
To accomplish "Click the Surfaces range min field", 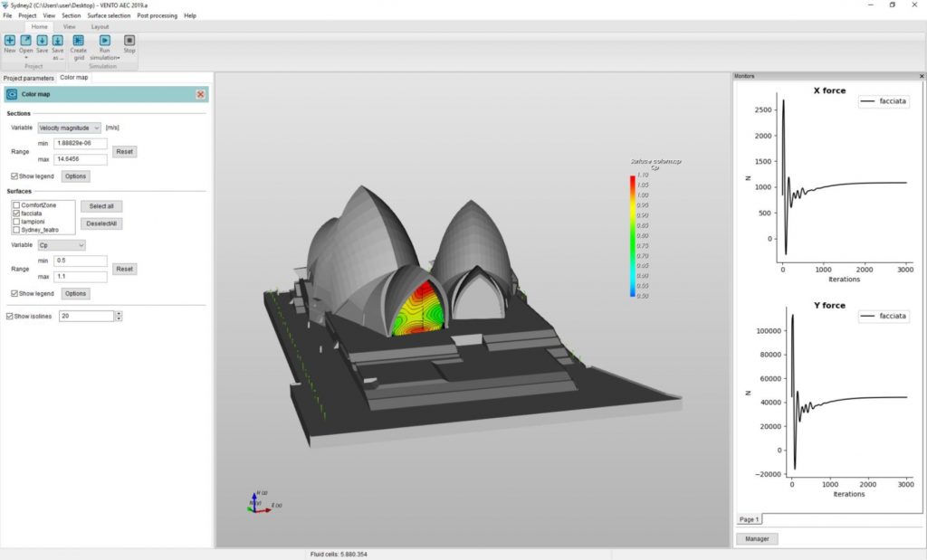I will 81,261.
